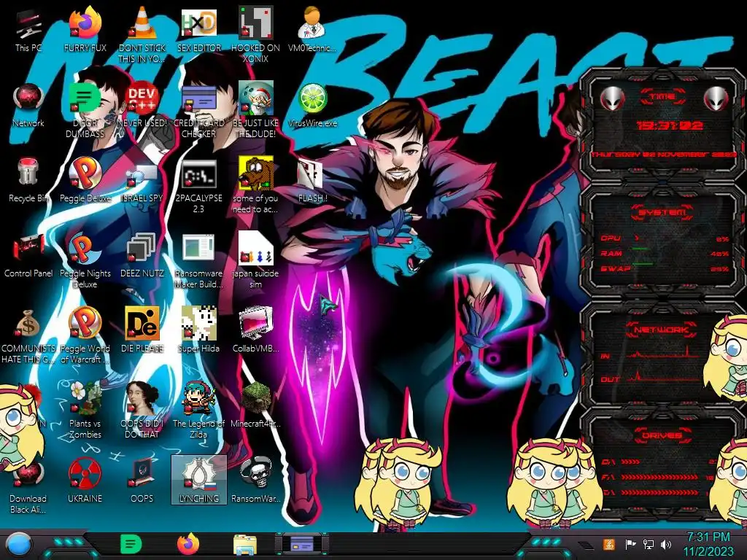Open the VLC cone shortcut on the desktop
This screenshot has height=560, width=747.
coord(142,34)
